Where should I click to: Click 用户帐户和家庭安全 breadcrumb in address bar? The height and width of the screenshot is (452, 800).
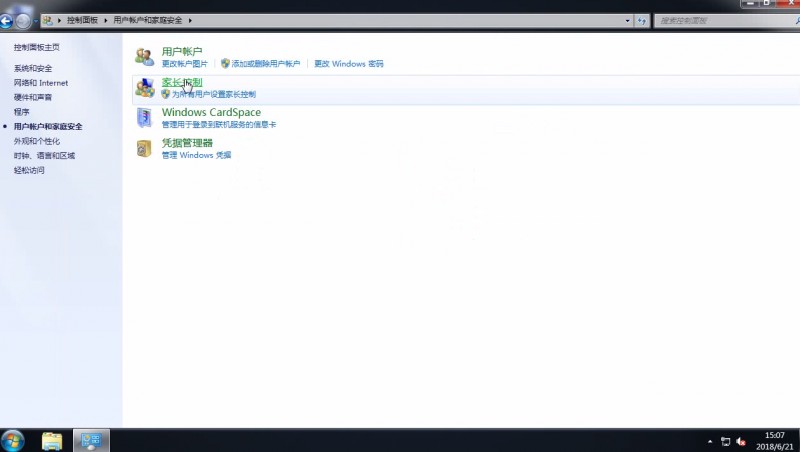pos(147,20)
